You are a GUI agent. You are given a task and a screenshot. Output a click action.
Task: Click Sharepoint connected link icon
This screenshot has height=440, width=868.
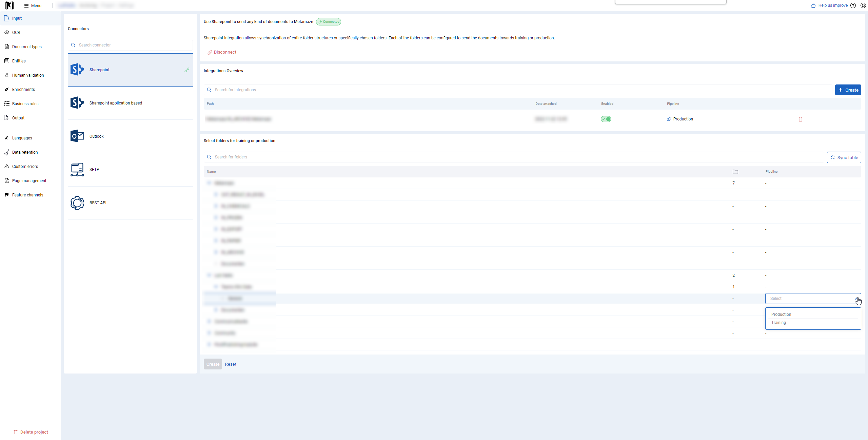pos(187,70)
